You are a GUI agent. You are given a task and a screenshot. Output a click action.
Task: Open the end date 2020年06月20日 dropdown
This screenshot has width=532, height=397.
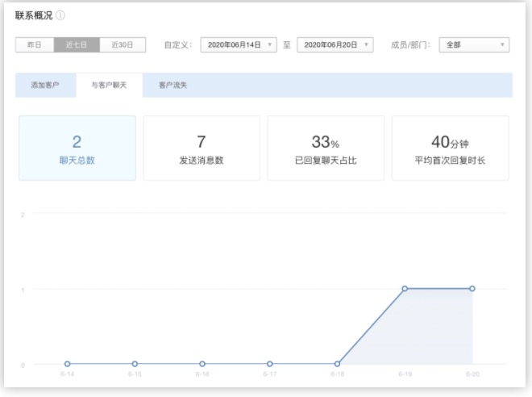click(335, 45)
